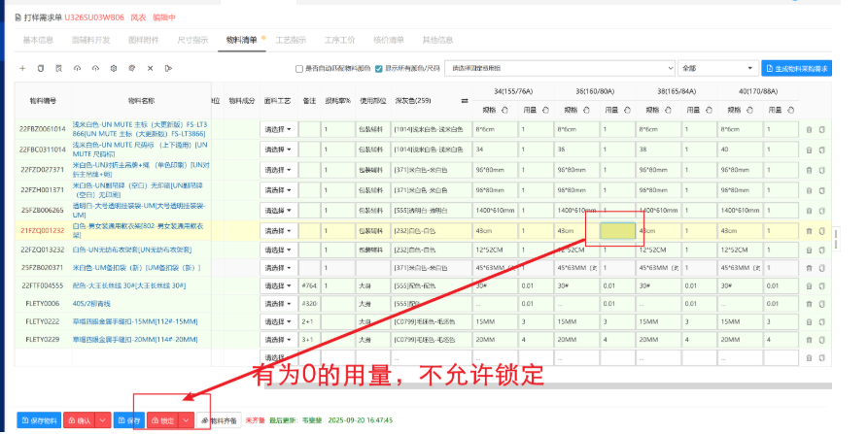Toggle 是否自动匹配物料颜色 checkbox
This screenshot has height=434, width=868.
tap(299, 69)
